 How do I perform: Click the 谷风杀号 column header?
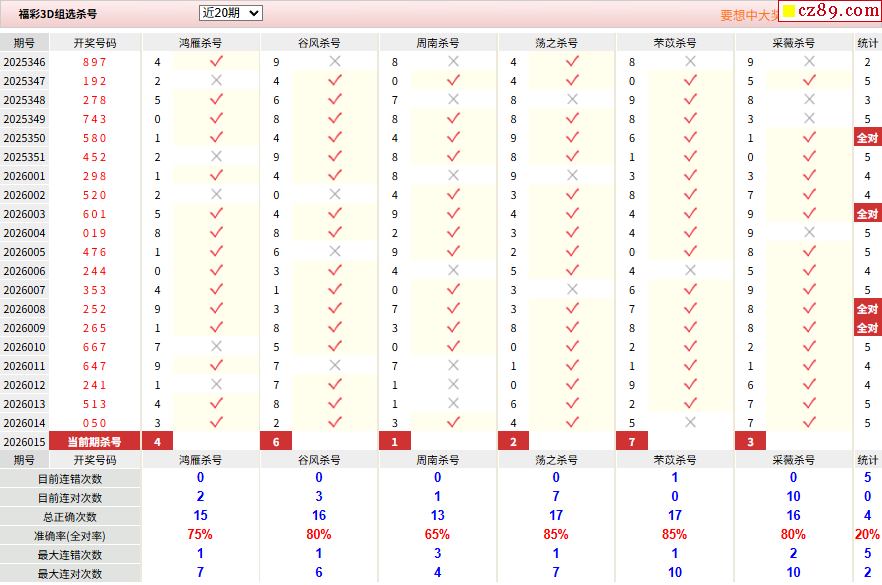(319, 43)
